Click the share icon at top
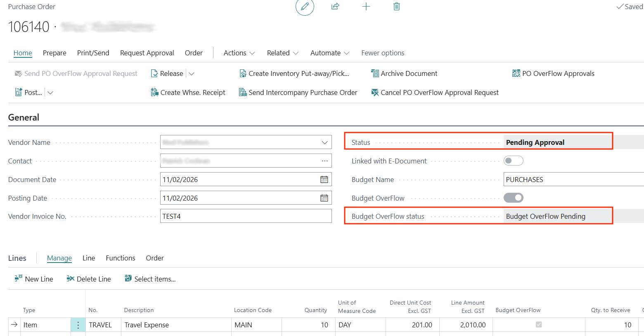Screen dimensions: 644x336 point(335,7)
